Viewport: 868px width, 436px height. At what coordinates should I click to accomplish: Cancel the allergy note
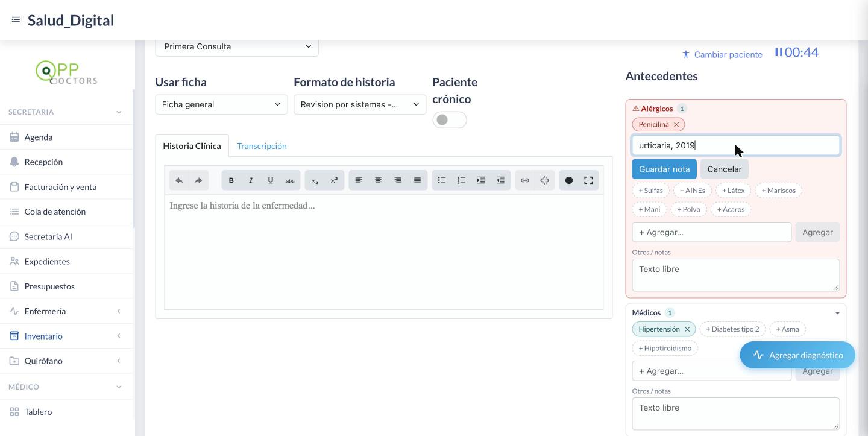coord(725,169)
